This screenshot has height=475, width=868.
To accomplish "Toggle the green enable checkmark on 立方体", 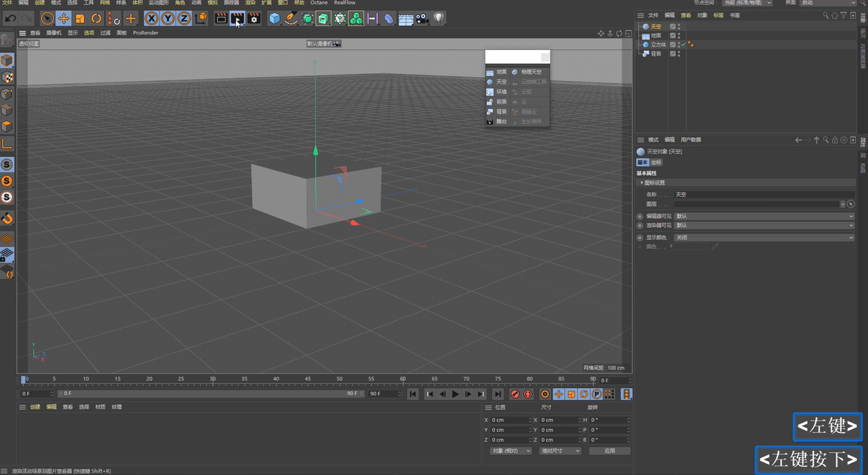I will coord(683,44).
